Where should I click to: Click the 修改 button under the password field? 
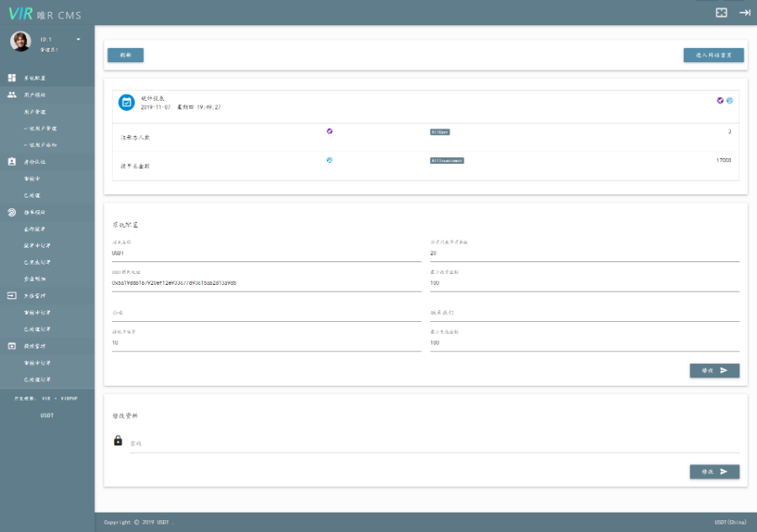[x=714, y=471]
